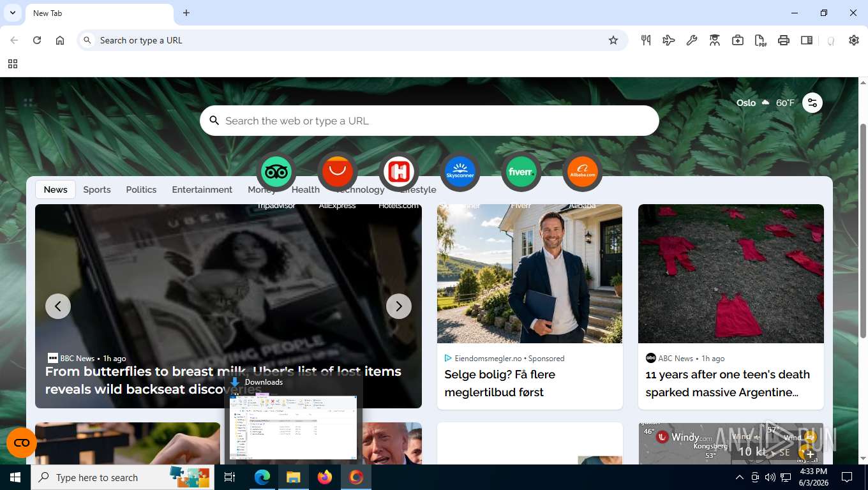
Task: Click the graduate student toolbar icon
Action: [715, 40]
